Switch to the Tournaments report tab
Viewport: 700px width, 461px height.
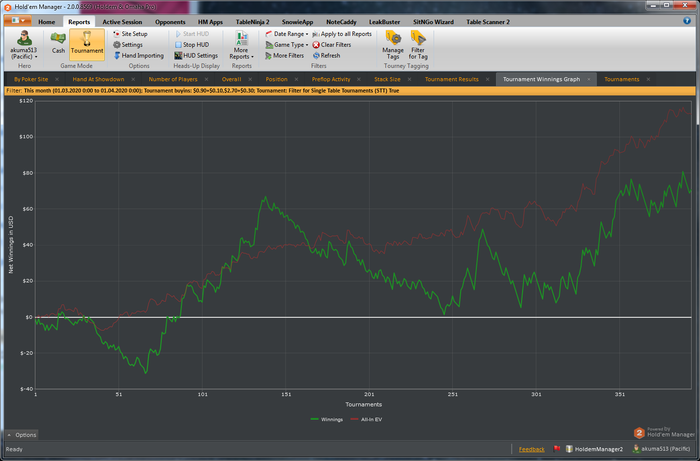click(x=621, y=79)
